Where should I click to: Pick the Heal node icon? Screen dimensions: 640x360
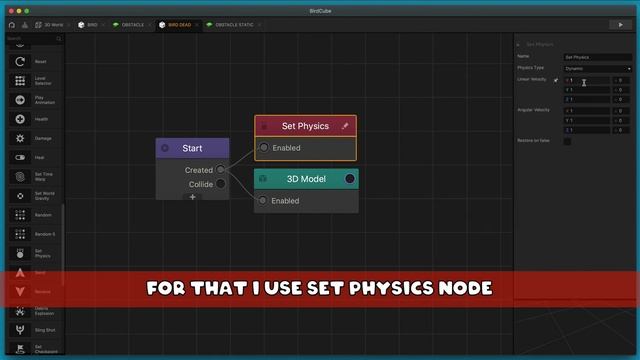point(20,158)
